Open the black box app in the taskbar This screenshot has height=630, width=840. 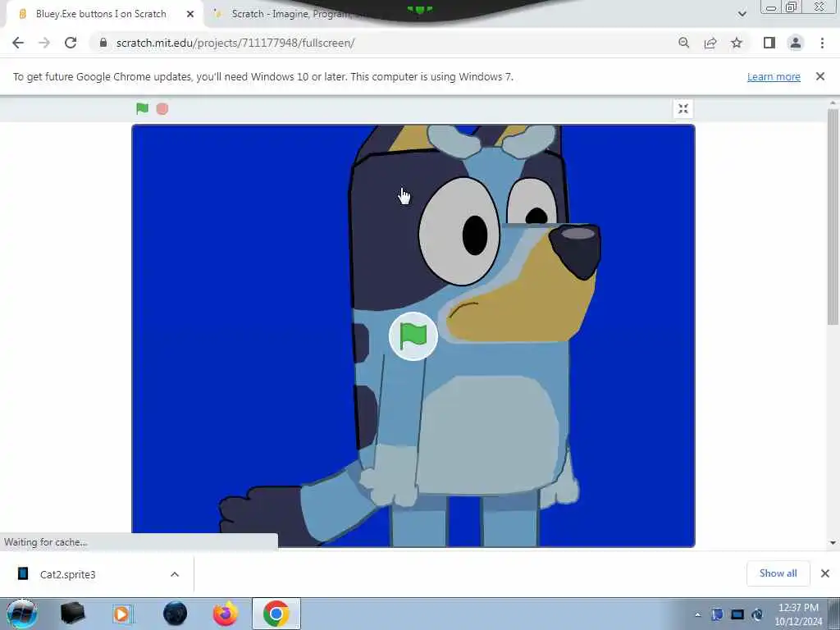tap(73, 614)
